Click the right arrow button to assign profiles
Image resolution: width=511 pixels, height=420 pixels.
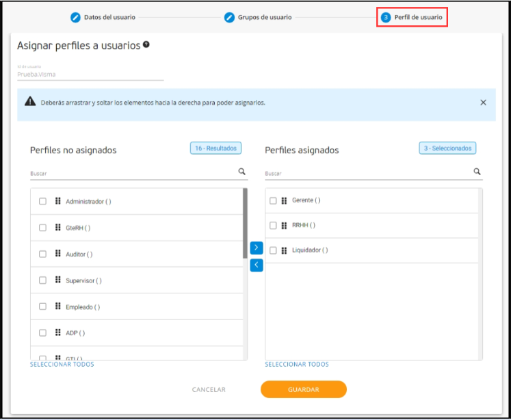pyautogui.click(x=257, y=248)
